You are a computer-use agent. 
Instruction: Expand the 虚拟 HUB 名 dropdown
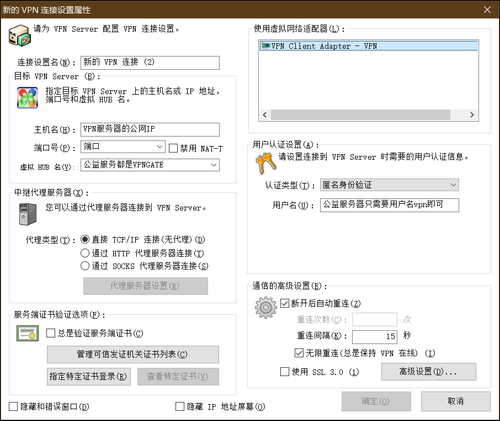(x=214, y=165)
